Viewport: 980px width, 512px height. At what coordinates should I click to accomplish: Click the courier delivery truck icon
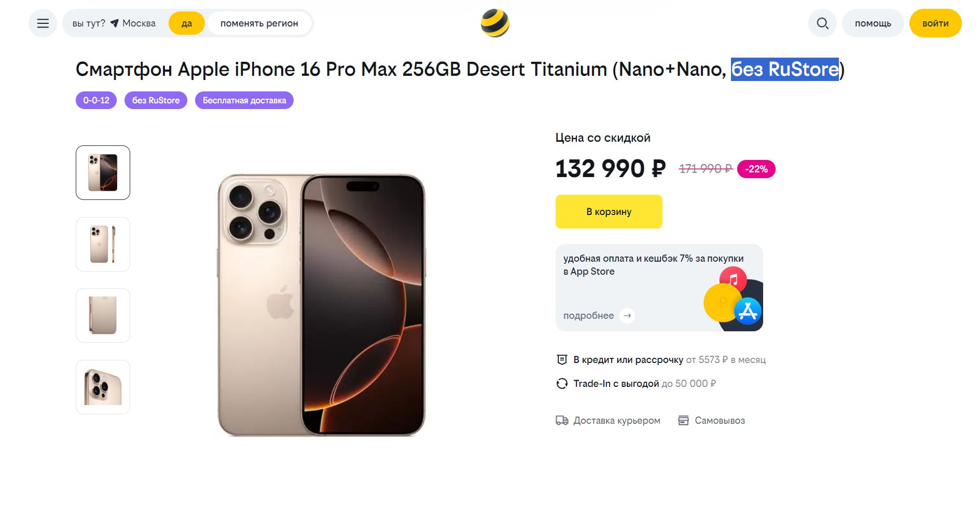click(562, 421)
